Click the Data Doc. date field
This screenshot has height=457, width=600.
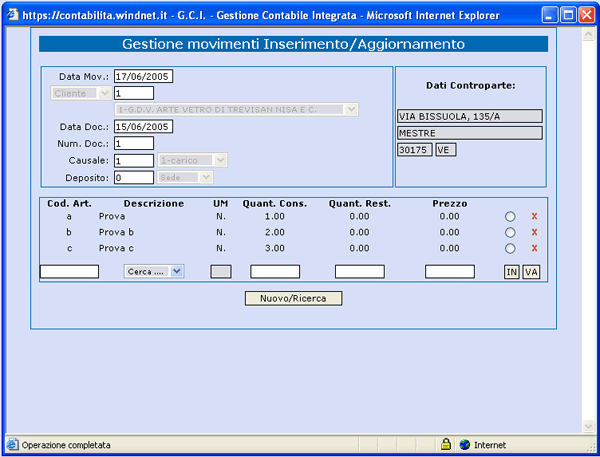point(143,127)
